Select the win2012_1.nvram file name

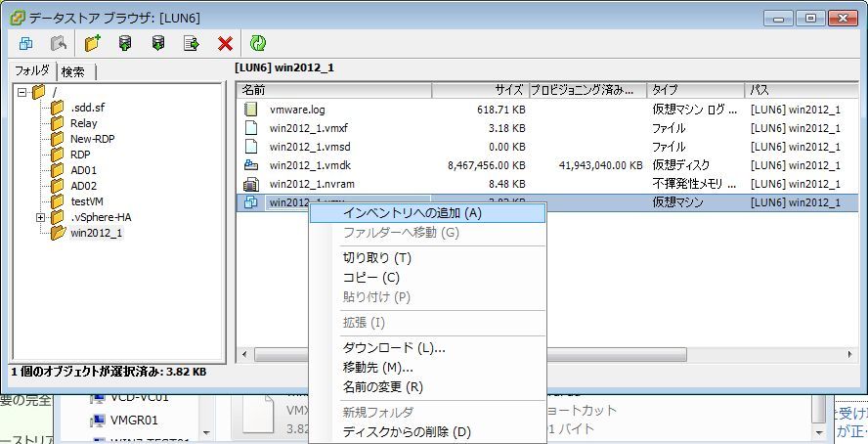312,185
